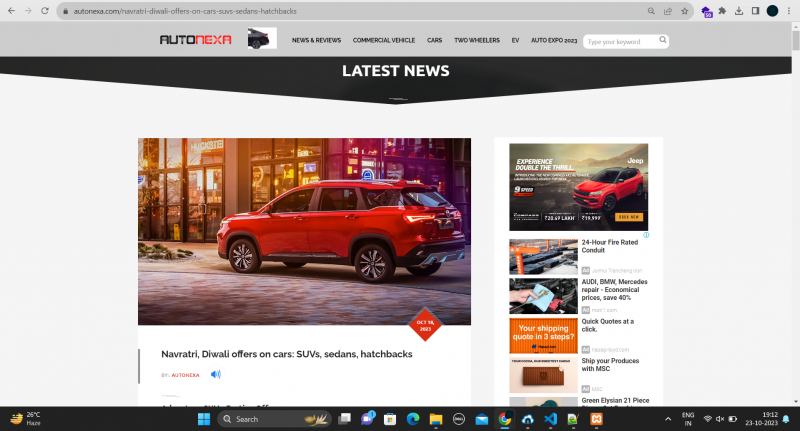Toggle volume mute in system tray
The width and height of the screenshot is (800, 431).
[720, 418]
